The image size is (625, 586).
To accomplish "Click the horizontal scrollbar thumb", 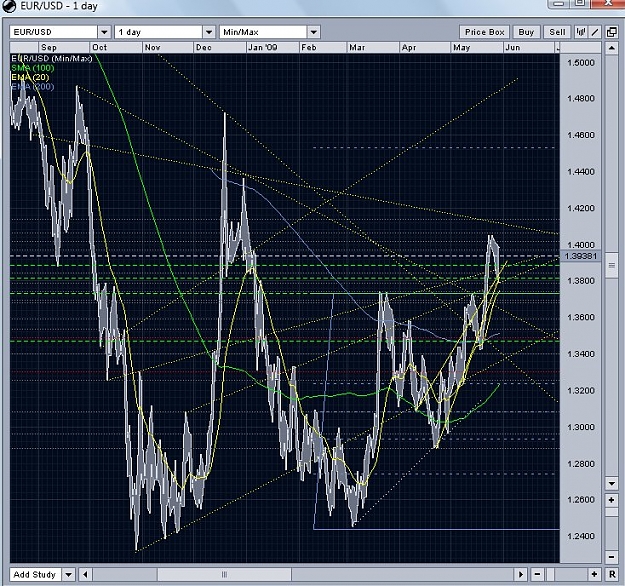I will (224, 574).
